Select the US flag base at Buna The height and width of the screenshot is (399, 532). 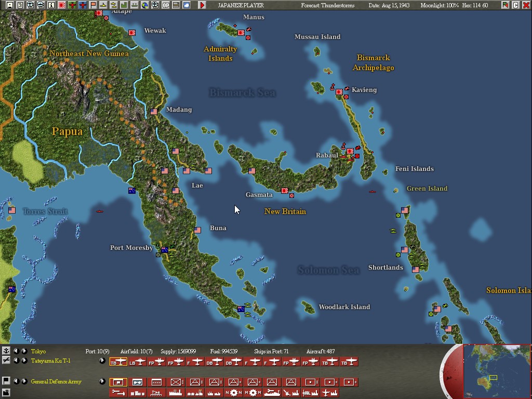tap(197, 230)
